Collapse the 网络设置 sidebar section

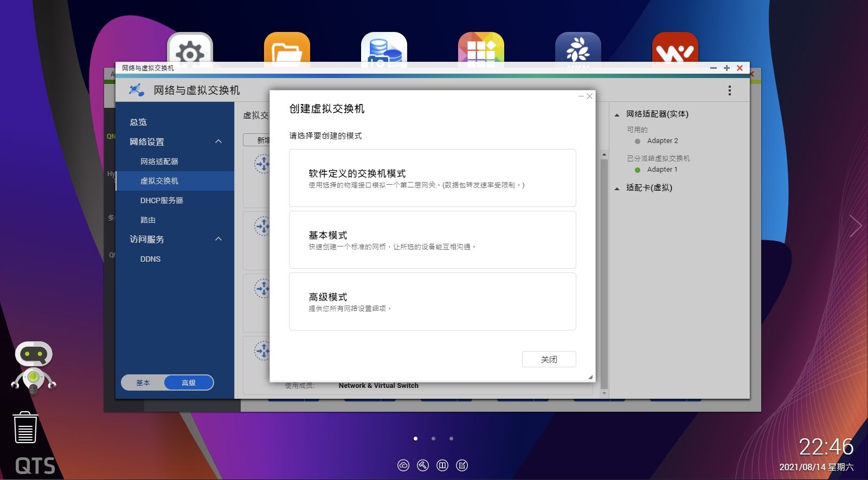click(218, 141)
